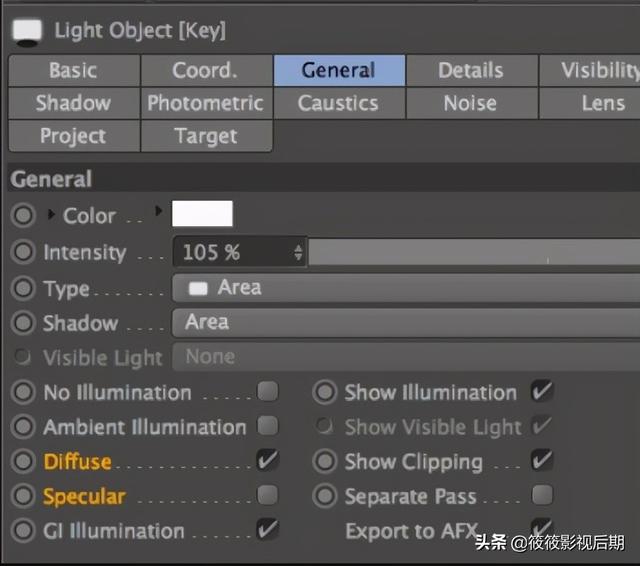Toggle the Show Visible Light checkbox
The height and width of the screenshot is (566, 640).
coord(542,425)
